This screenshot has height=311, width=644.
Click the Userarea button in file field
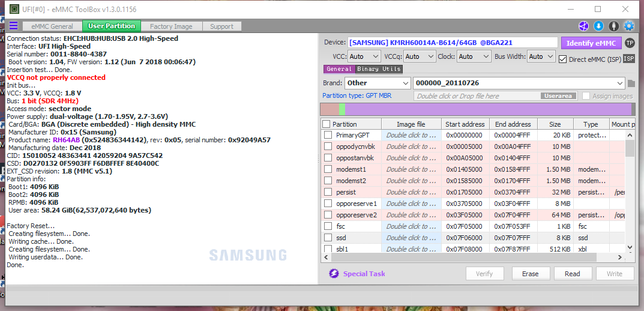[x=559, y=95]
